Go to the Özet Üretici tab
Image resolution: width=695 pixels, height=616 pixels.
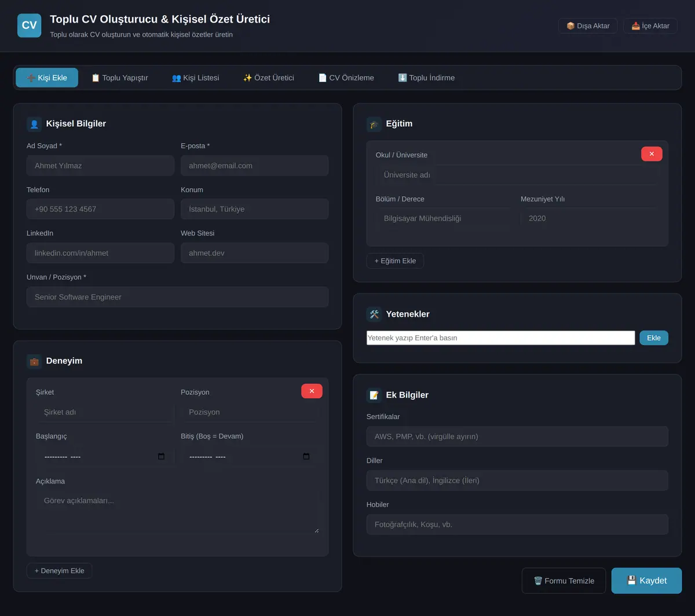[x=268, y=78]
